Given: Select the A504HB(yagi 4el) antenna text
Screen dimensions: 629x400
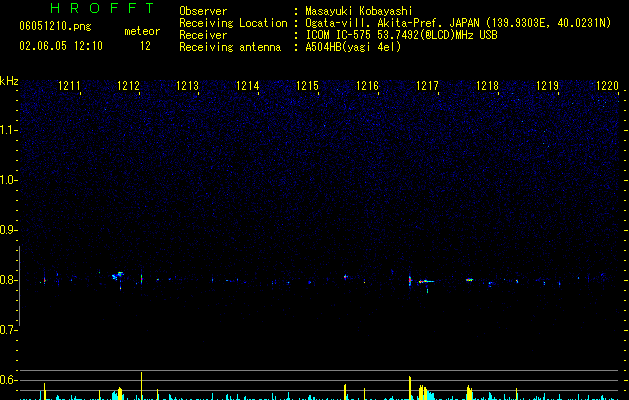Looking at the screenshot, I should [353, 47].
